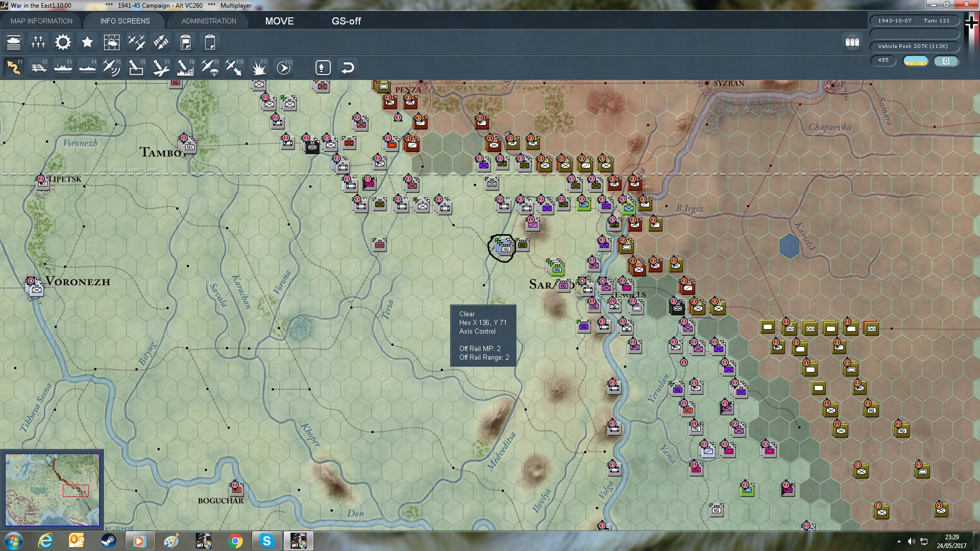The width and height of the screenshot is (980, 551).
Task: Open the order of battle tank list screen
Action: [14, 42]
